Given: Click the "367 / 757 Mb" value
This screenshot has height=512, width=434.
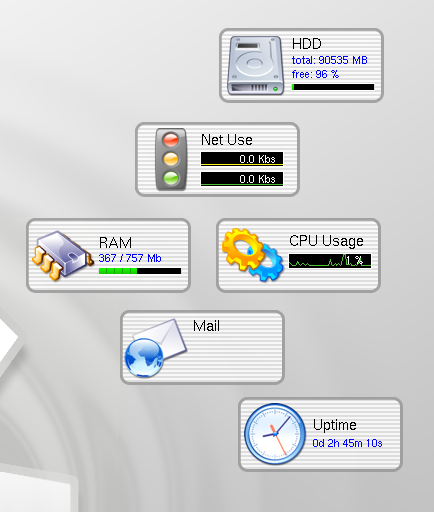Looking at the screenshot, I should coord(130,258).
